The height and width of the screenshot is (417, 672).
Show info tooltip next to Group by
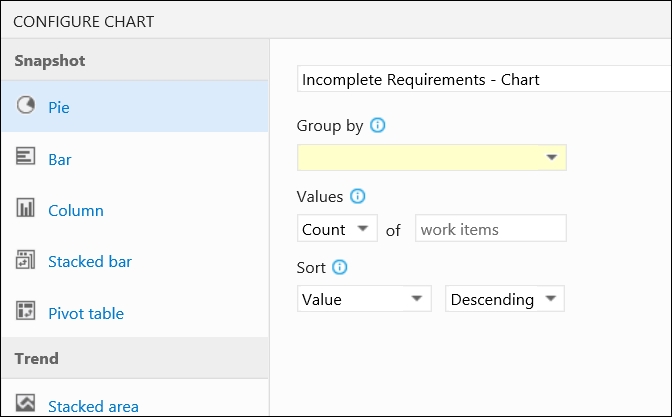click(x=378, y=125)
